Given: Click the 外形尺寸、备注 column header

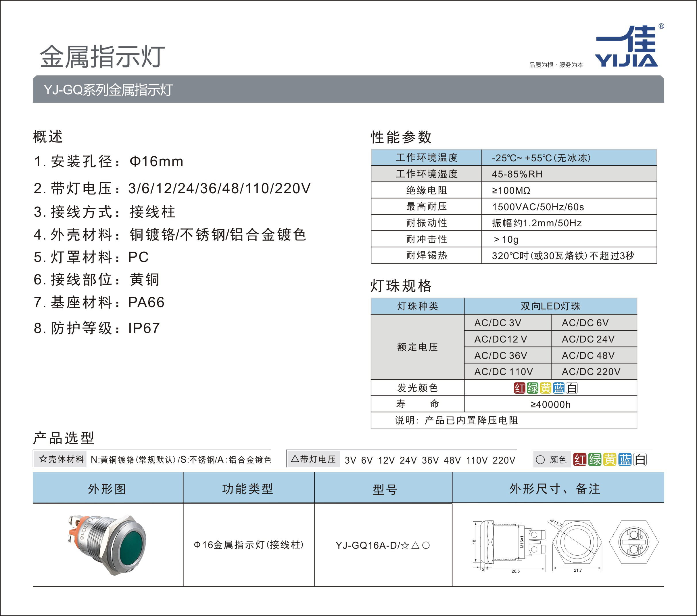Looking at the screenshot, I should pos(558,488).
